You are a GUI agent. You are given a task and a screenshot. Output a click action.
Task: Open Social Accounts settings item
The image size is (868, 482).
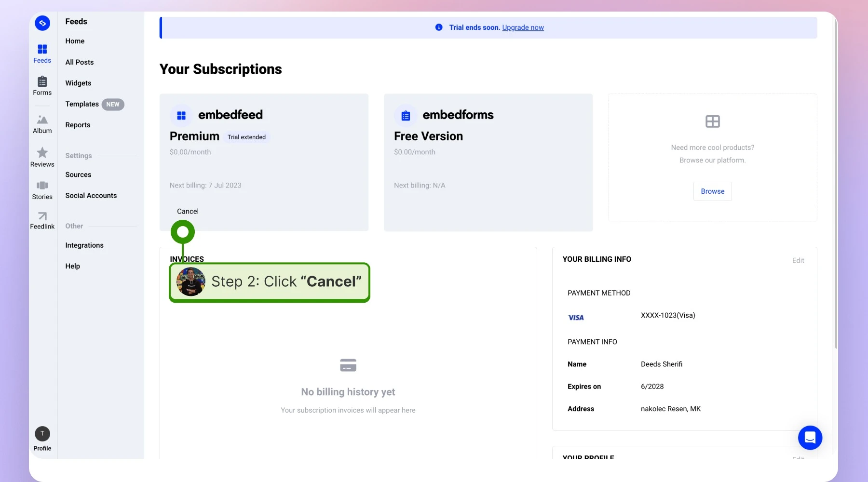91,196
